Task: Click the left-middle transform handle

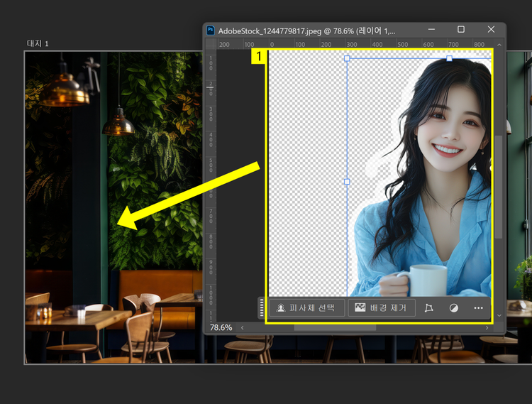Action: (347, 182)
